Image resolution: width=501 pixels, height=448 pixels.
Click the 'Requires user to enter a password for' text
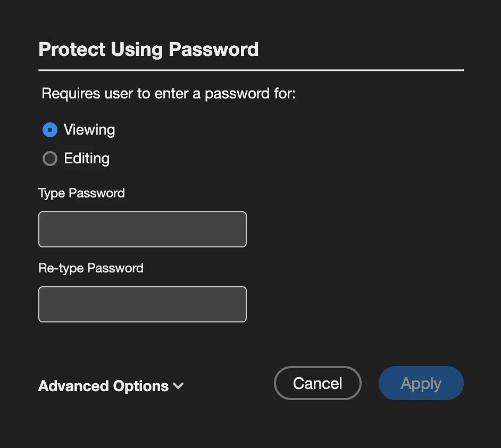tap(169, 94)
